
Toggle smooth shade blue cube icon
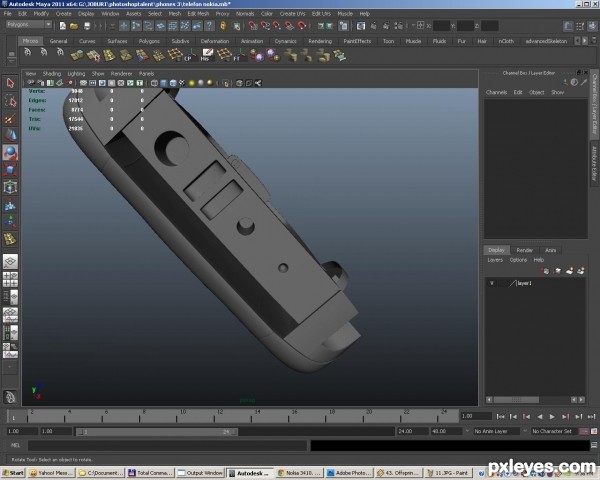pos(164,83)
